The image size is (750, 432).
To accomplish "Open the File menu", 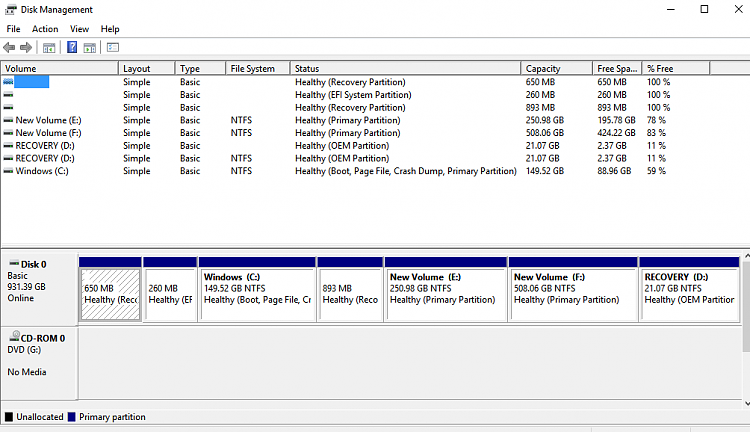I will pyautogui.click(x=13, y=29).
